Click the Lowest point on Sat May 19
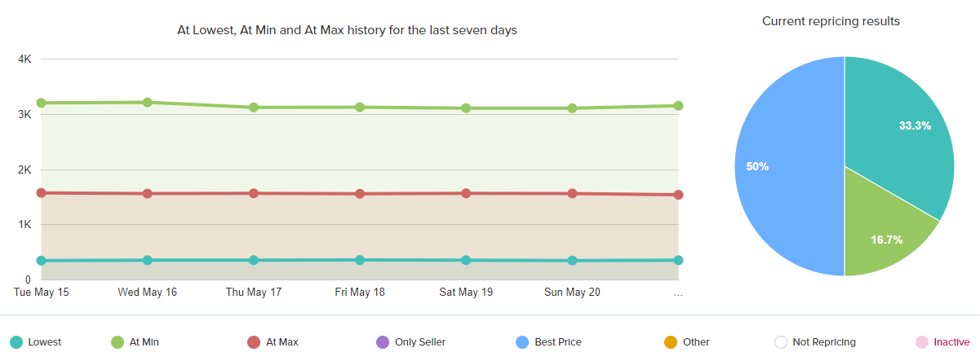Viewport: 980px width, 361px height. click(x=466, y=260)
